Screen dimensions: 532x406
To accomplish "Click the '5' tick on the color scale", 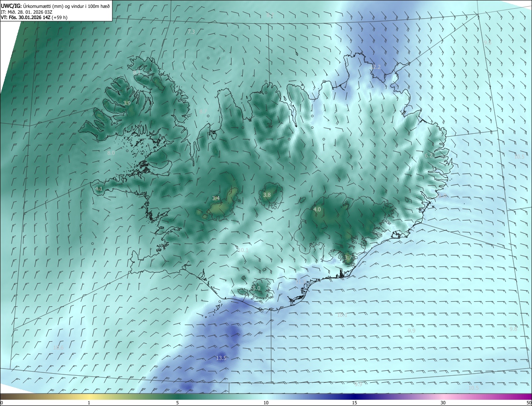I will tap(177, 403).
